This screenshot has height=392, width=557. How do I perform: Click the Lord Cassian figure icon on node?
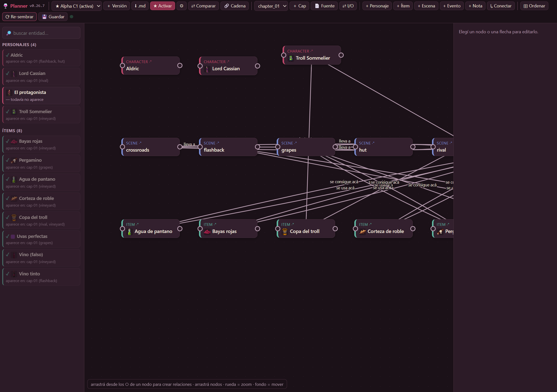(207, 69)
